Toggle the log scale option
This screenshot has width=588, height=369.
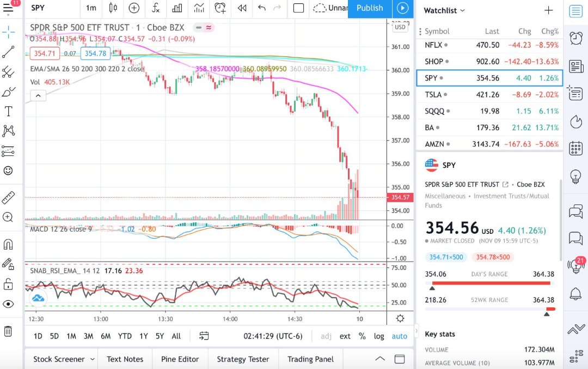pos(379,336)
